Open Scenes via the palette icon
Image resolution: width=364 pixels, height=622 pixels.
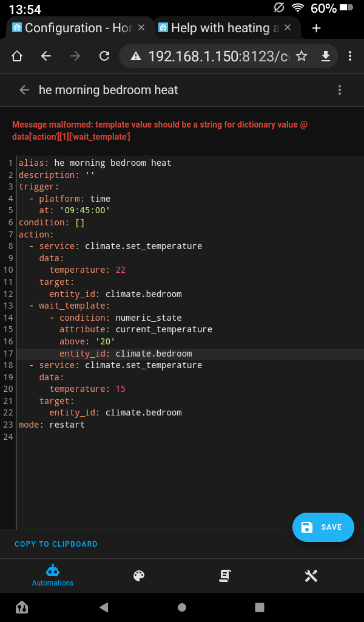coord(138,575)
